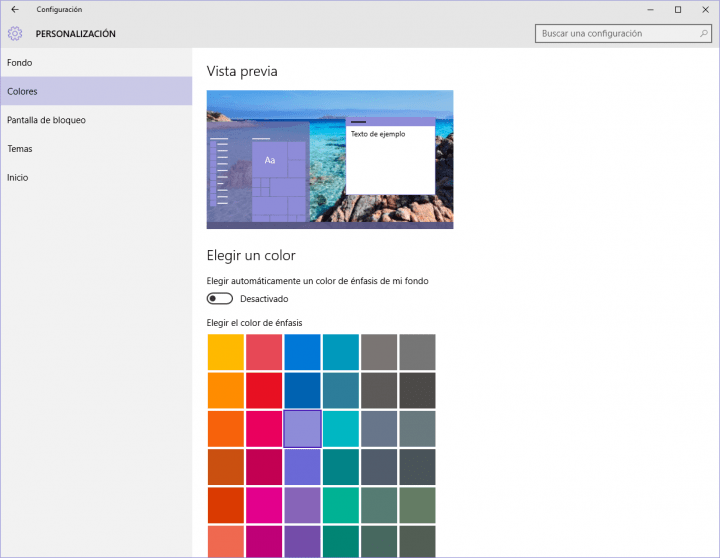Choose the medium purple swatch in the fifth row
The width and height of the screenshot is (720, 558).
302,506
